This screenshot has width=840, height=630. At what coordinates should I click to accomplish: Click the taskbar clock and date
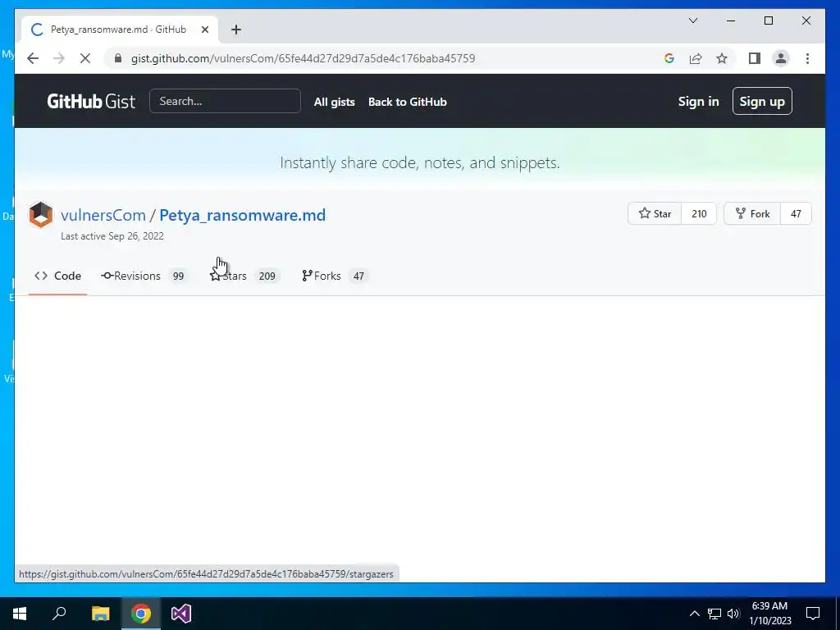point(769,614)
